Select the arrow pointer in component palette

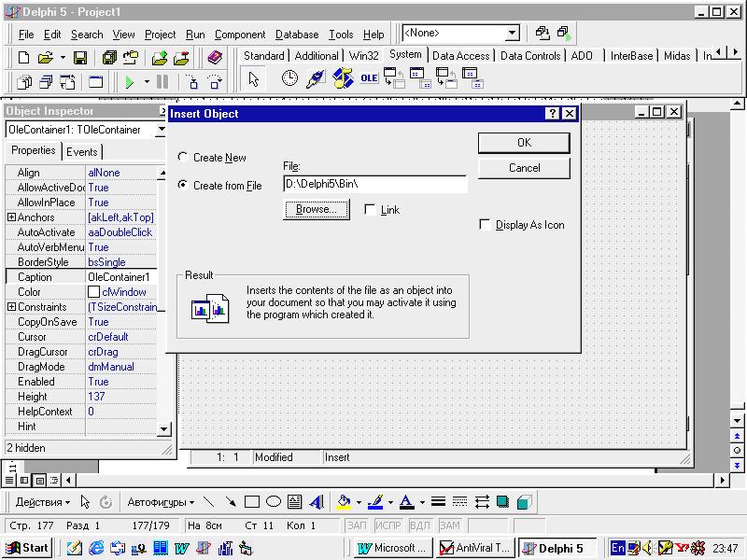[253, 78]
